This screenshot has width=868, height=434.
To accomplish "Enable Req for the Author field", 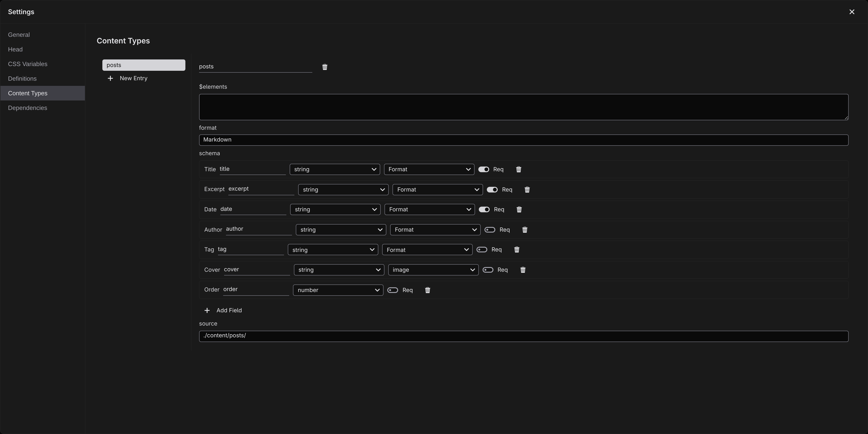I will [490, 230].
